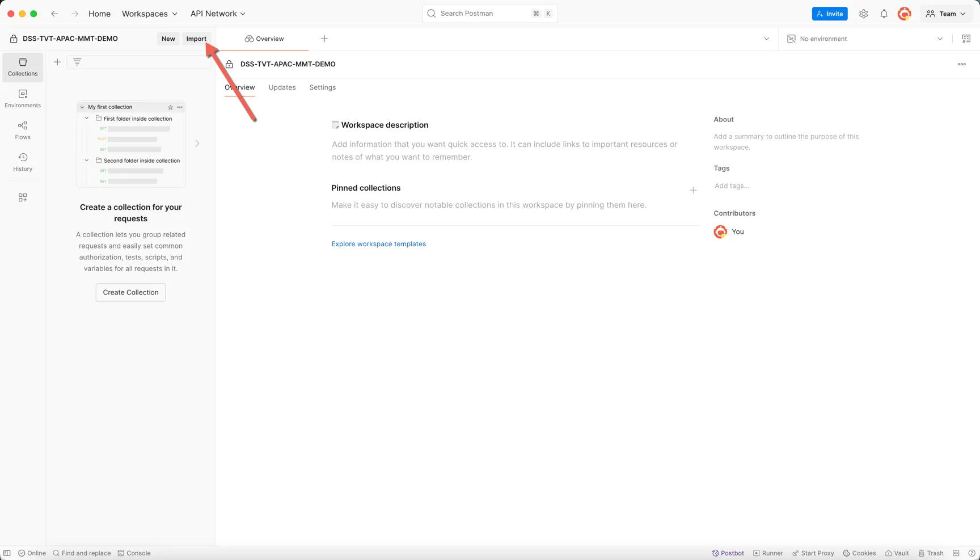
Task: Open Find and replace
Action: (82, 553)
